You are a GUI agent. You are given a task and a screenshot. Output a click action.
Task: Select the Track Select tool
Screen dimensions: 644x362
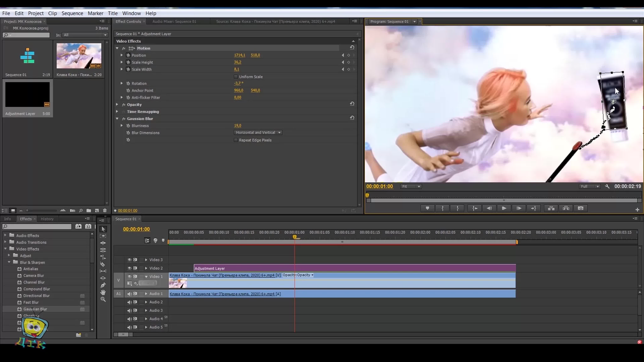point(103,236)
